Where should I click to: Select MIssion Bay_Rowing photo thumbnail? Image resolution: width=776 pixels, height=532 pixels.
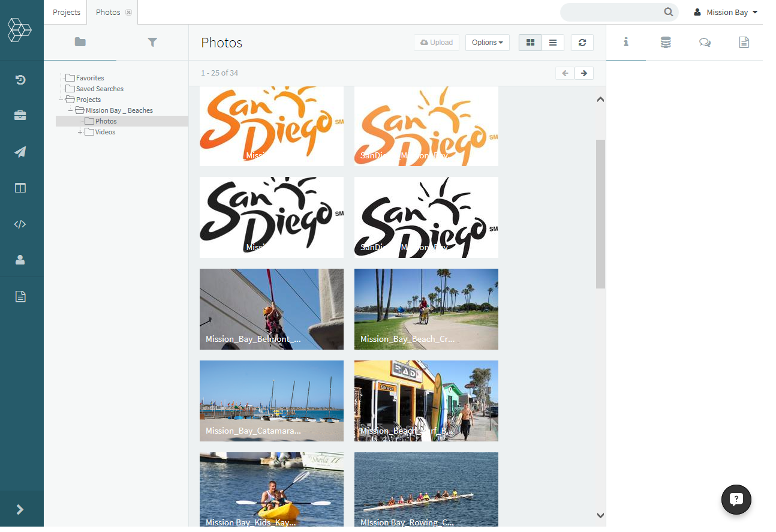[x=426, y=489]
